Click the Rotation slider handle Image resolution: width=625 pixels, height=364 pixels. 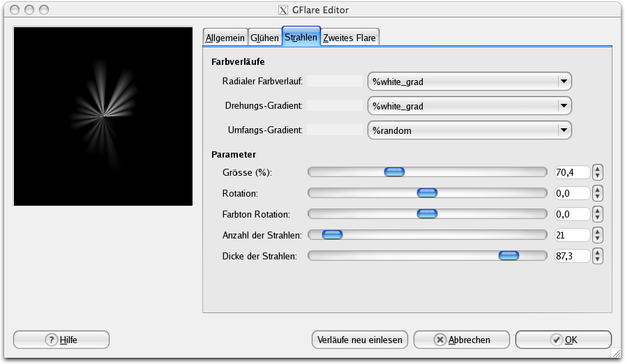click(426, 193)
